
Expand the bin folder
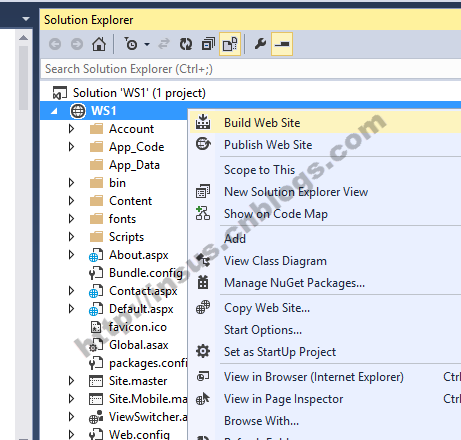(x=71, y=183)
